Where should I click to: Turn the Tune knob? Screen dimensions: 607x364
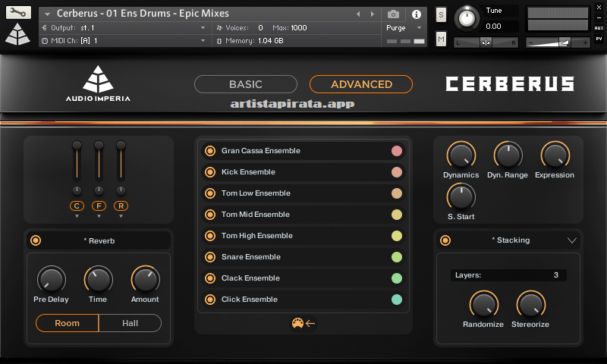pyautogui.click(x=467, y=18)
